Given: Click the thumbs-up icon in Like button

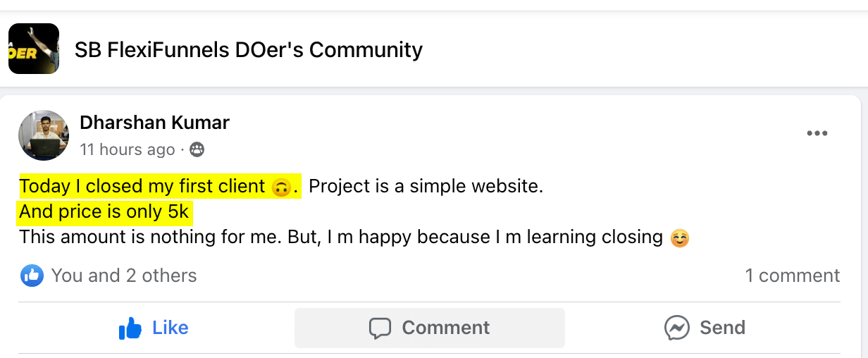Looking at the screenshot, I should click(130, 328).
